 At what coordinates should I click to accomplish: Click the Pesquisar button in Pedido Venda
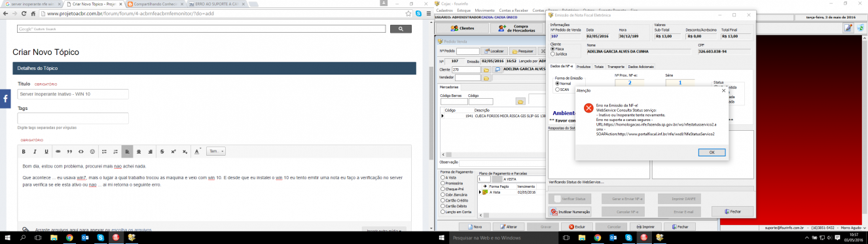click(522, 51)
